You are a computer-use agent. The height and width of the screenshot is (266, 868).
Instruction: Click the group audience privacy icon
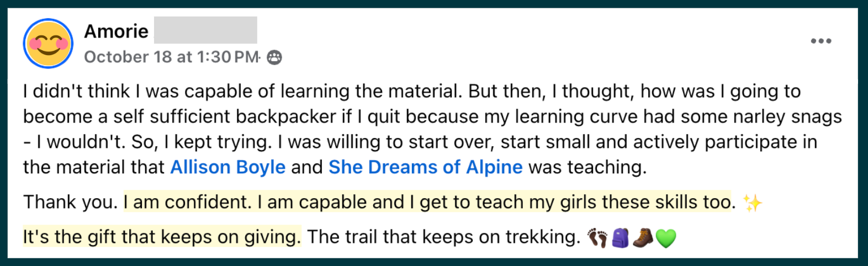274,57
